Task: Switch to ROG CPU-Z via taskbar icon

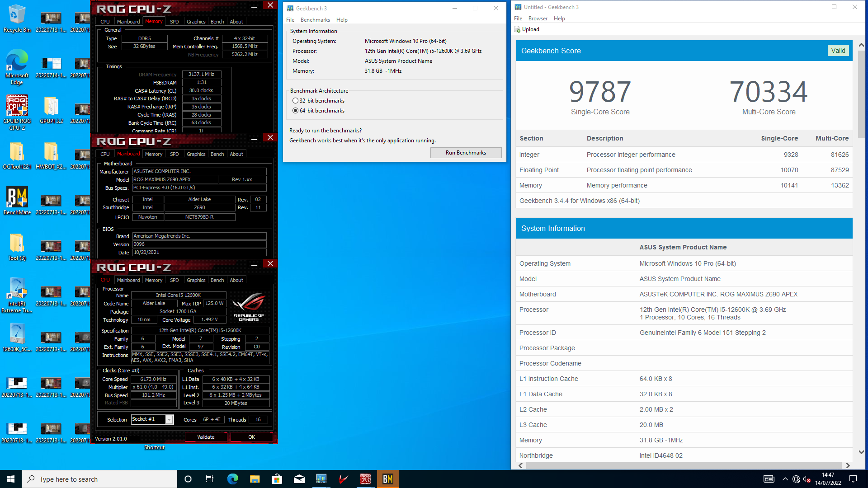Action: pos(365,479)
